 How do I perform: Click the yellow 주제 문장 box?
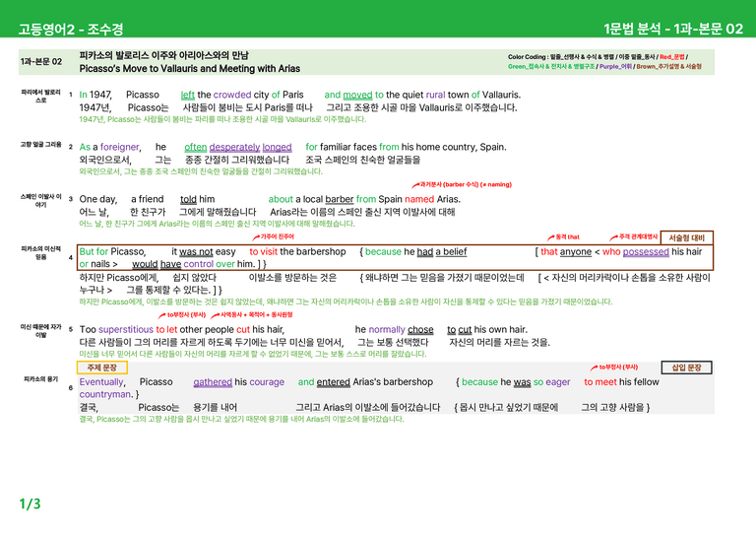coord(101,368)
